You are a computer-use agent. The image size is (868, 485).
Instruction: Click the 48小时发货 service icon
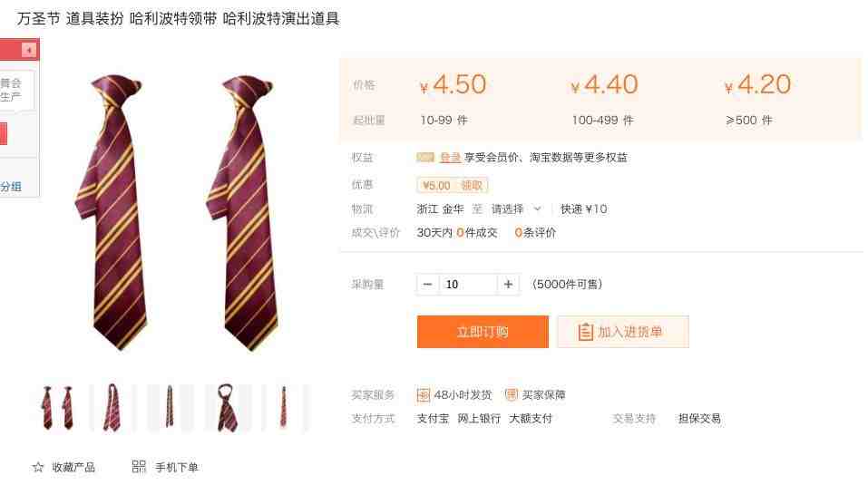point(423,395)
